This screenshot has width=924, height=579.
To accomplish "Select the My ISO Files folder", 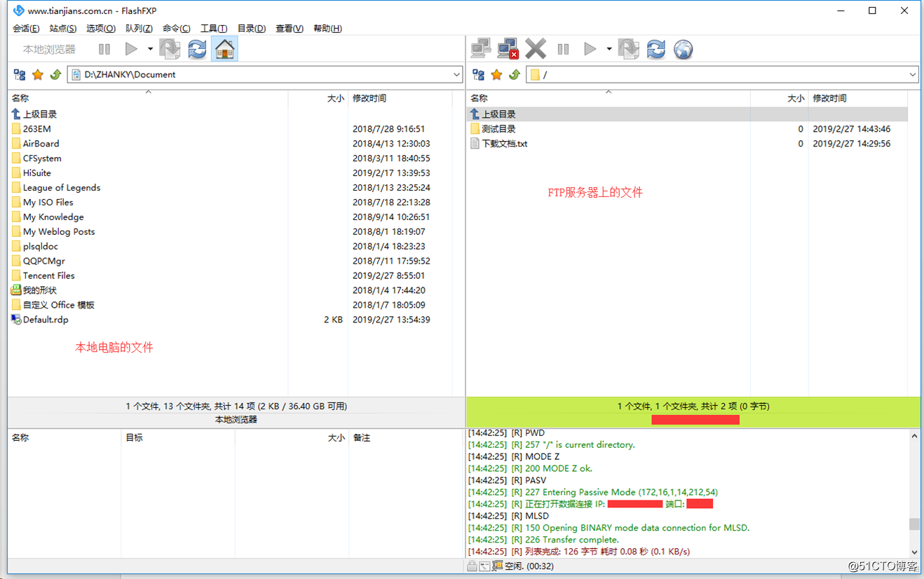I will [x=48, y=203].
